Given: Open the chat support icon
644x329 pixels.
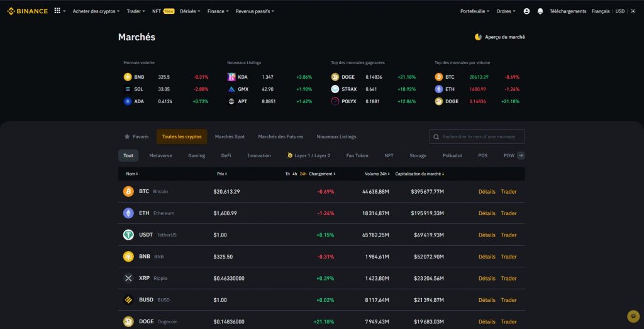Looking at the screenshot, I should coord(633,316).
